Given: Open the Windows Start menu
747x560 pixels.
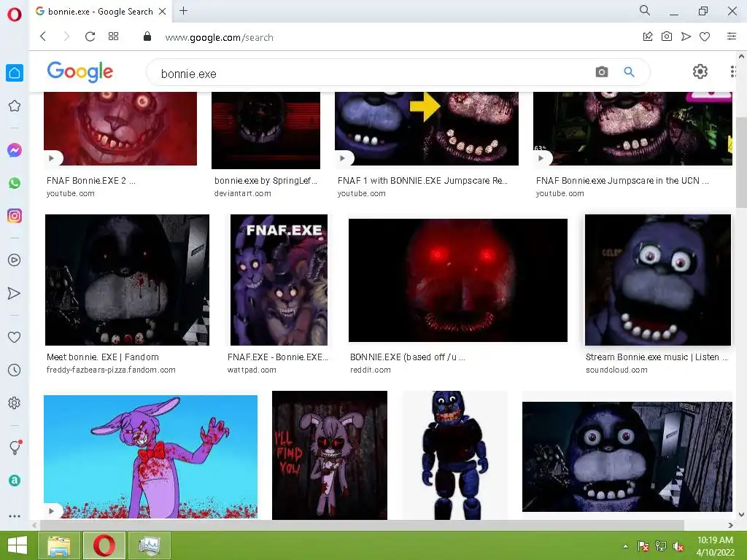Looking at the screenshot, I should pos(18,545).
